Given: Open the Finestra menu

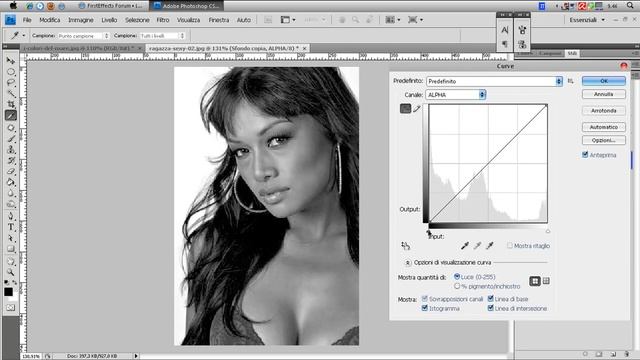Looking at the screenshot, I should coord(219,20).
